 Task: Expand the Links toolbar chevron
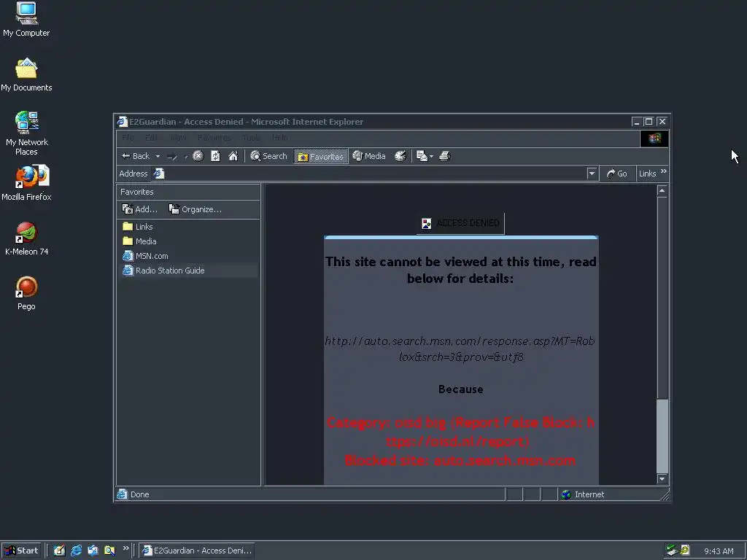coord(664,171)
